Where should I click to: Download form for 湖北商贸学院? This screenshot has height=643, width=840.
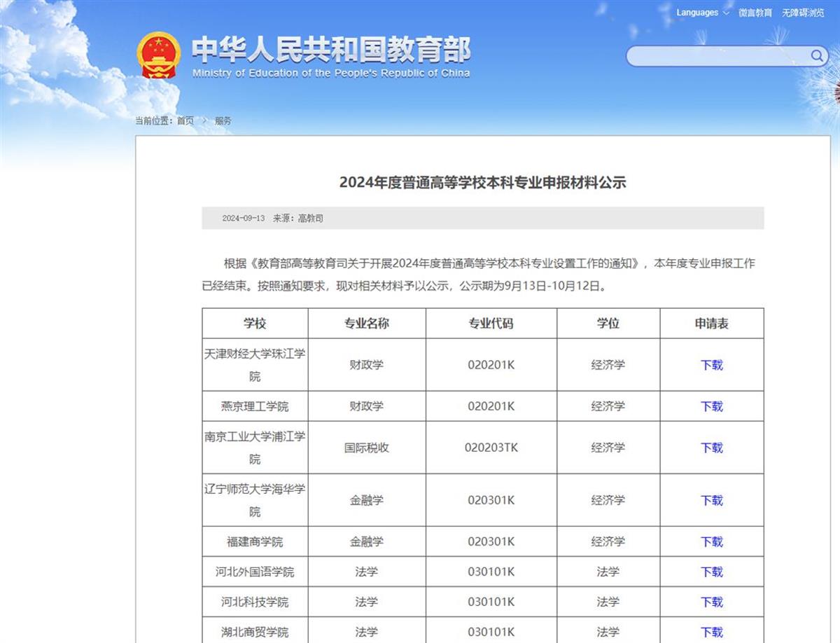click(x=712, y=632)
